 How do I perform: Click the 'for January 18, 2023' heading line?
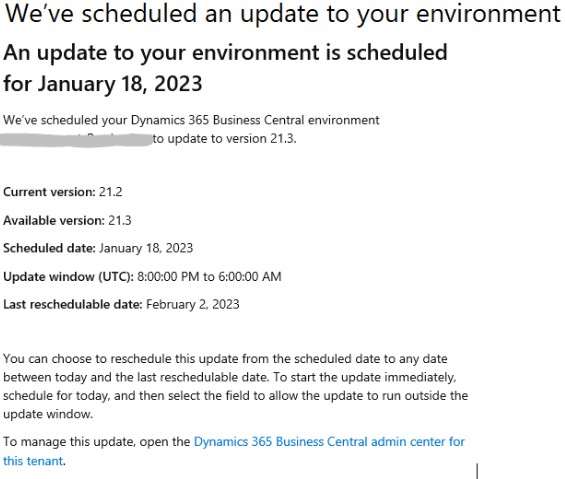[x=102, y=84]
